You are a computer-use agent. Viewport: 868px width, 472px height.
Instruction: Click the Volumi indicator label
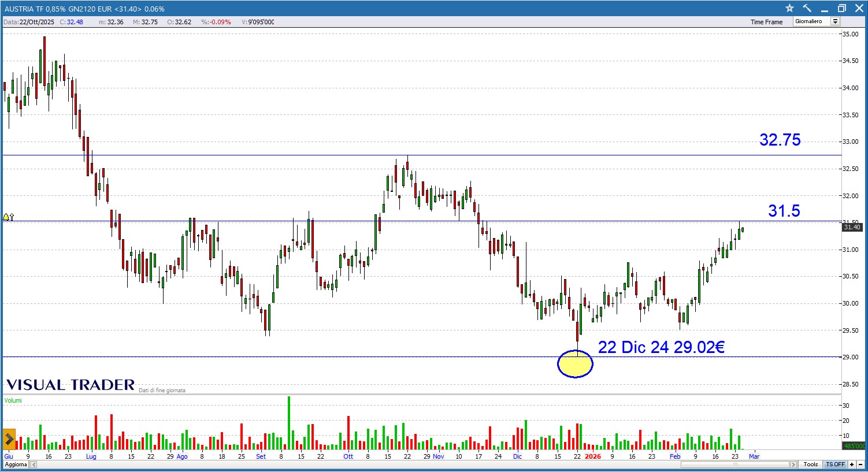13,400
